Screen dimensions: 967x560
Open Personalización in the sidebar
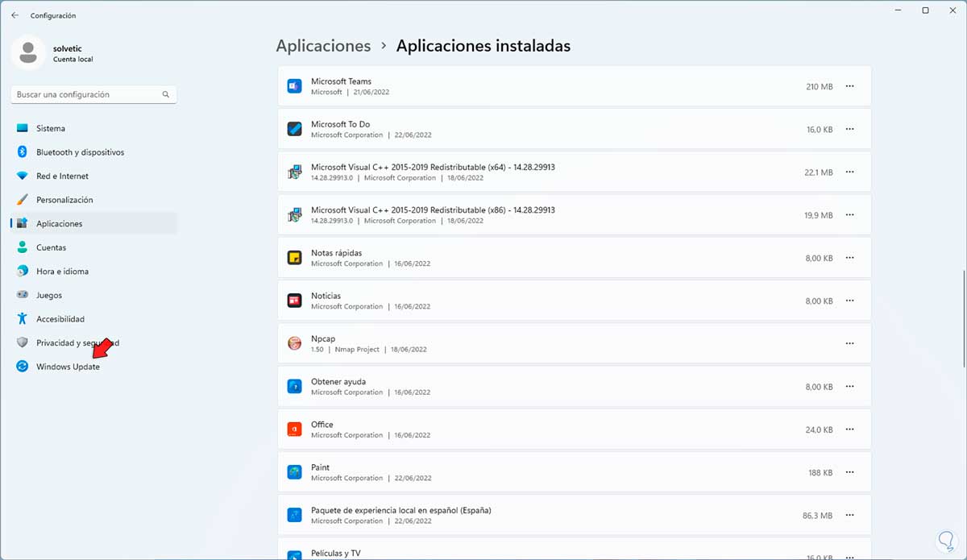(64, 200)
